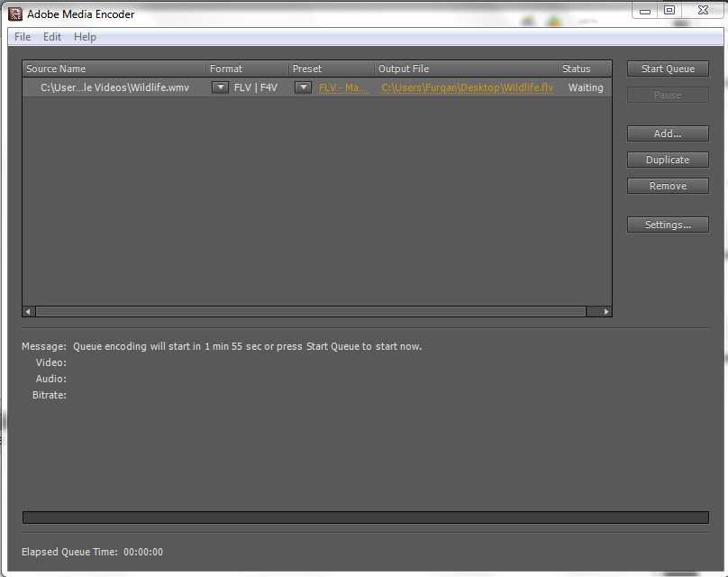Click the queue list right scroll arrow
The width and height of the screenshot is (728, 577).
pyautogui.click(x=605, y=311)
